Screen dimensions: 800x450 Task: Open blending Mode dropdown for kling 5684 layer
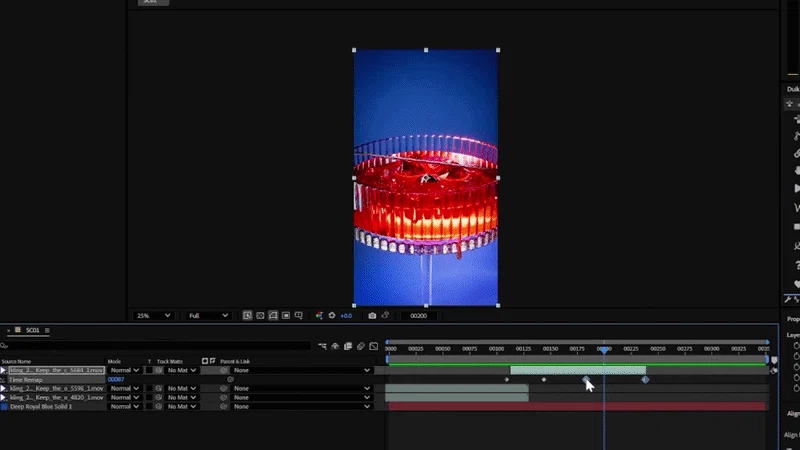pyautogui.click(x=124, y=370)
